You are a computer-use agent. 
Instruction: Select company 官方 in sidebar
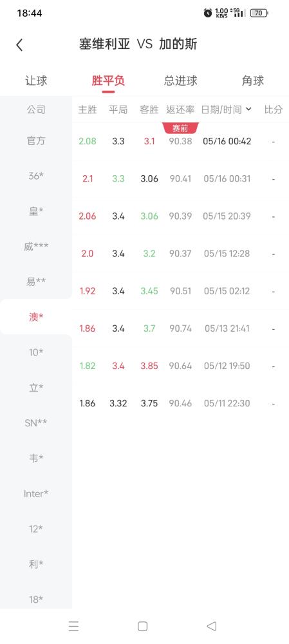[36, 140]
